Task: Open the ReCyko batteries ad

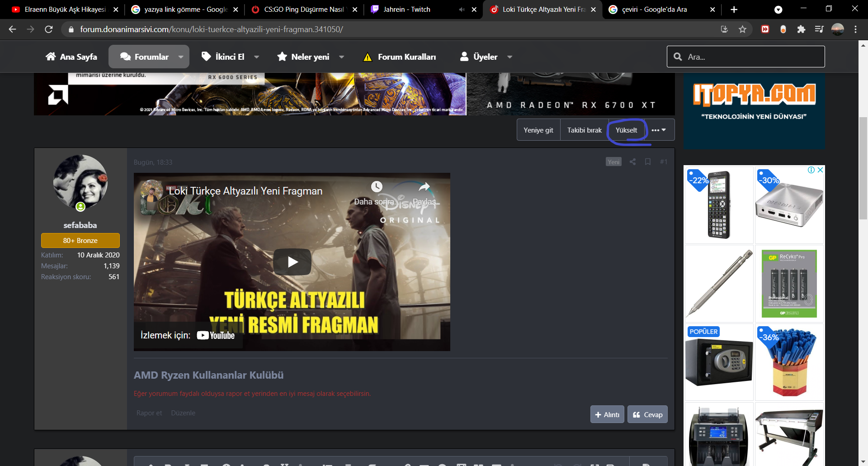Action: 789,284
